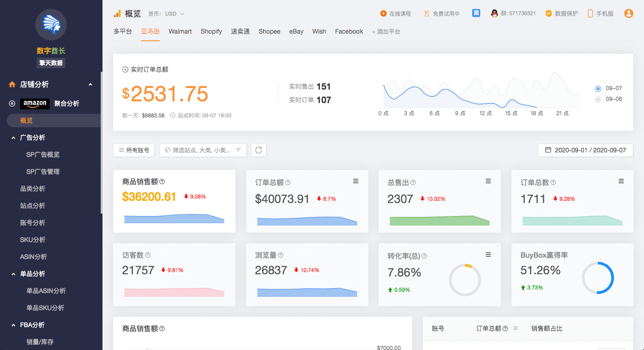Open 数据保护 via the shield icon
The height and width of the screenshot is (350, 644).
(x=548, y=13)
